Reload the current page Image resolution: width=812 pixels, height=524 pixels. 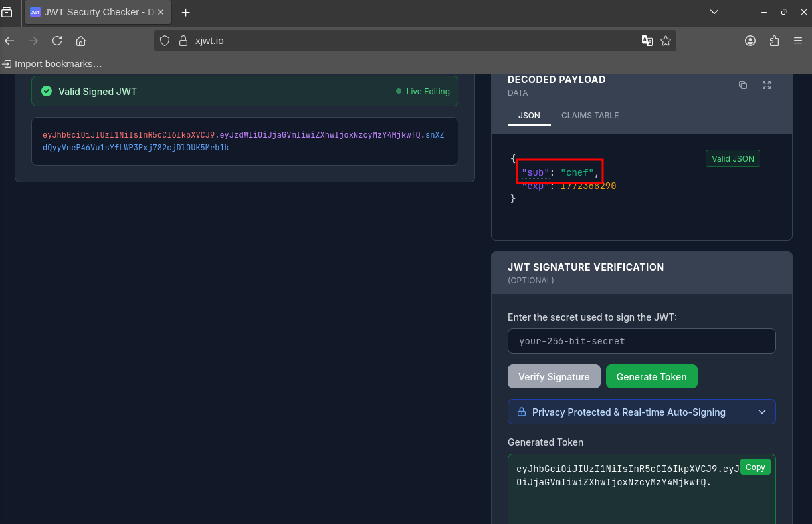57,41
